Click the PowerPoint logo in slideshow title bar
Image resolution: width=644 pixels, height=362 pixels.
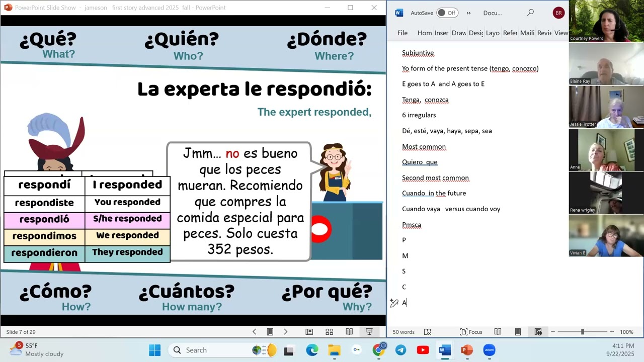click(8, 8)
